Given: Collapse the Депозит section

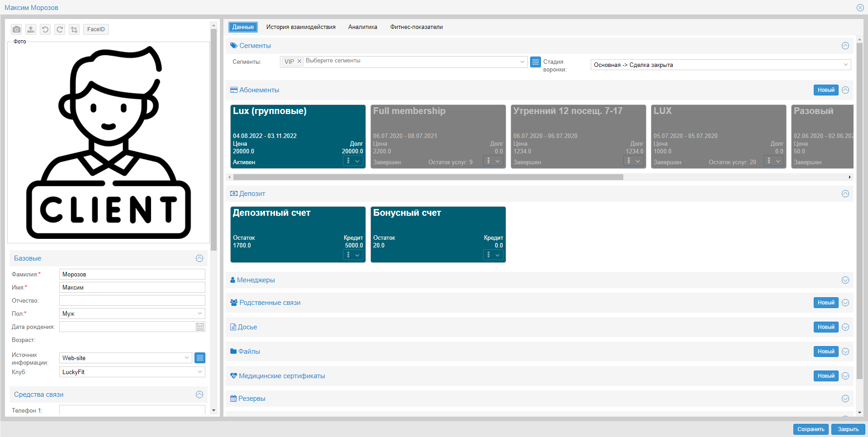Looking at the screenshot, I should [x=845, y=194].
